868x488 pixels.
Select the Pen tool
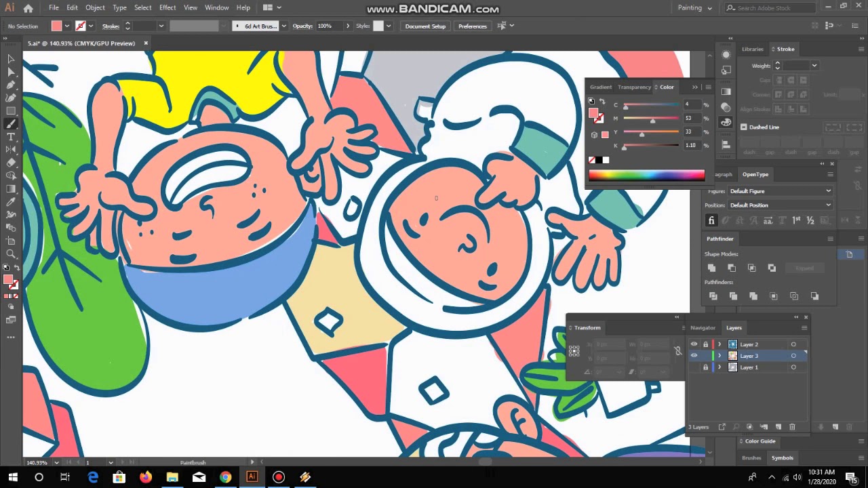tap(11, 85)
